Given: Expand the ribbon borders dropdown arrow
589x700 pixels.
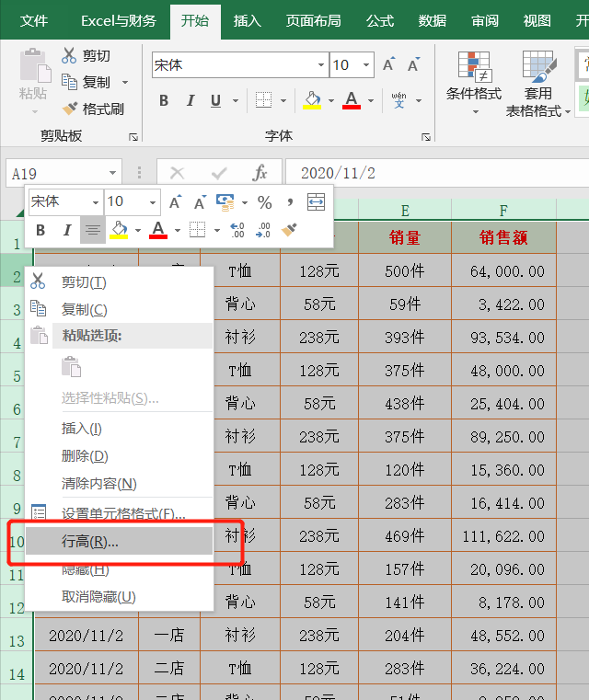Looking at the screenshot, I should tap(283, 101).
